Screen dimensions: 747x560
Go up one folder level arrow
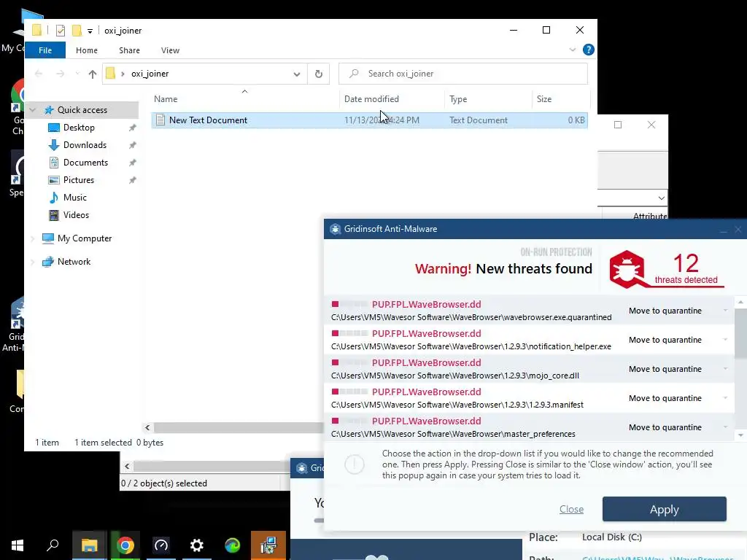click(x=93, y=74)
